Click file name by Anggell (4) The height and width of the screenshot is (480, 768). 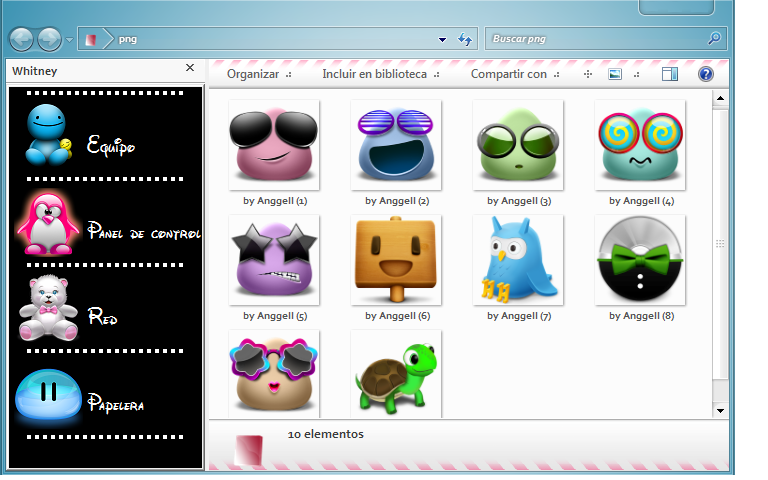[641, 201]
